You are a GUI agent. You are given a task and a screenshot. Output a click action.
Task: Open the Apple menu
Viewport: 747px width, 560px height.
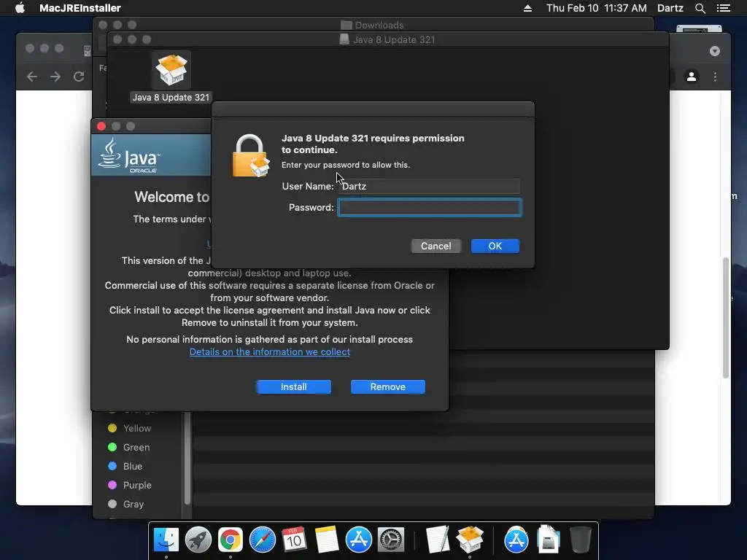pyautogui.click(x=20, y=8)
